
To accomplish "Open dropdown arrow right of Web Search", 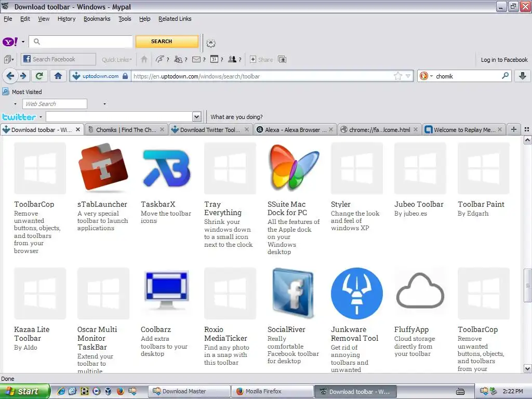I will coord(104,104).
